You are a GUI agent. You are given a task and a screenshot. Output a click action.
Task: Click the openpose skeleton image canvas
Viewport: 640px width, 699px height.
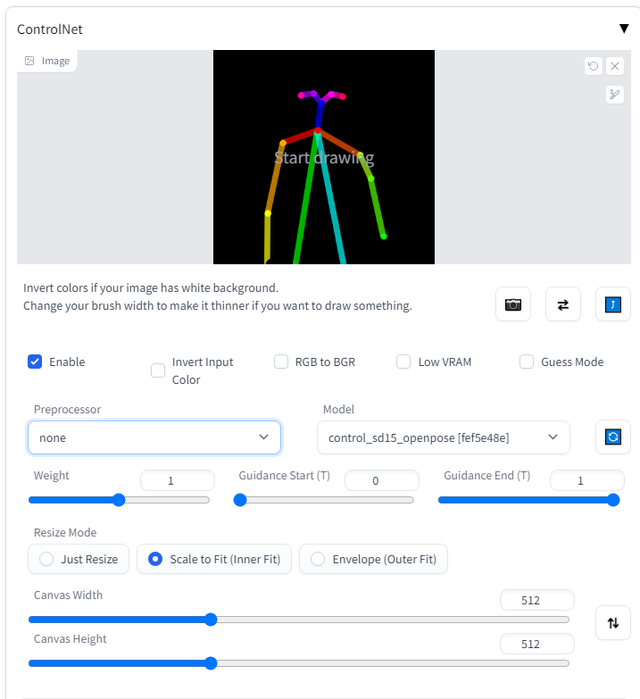(x=324, y=157)
